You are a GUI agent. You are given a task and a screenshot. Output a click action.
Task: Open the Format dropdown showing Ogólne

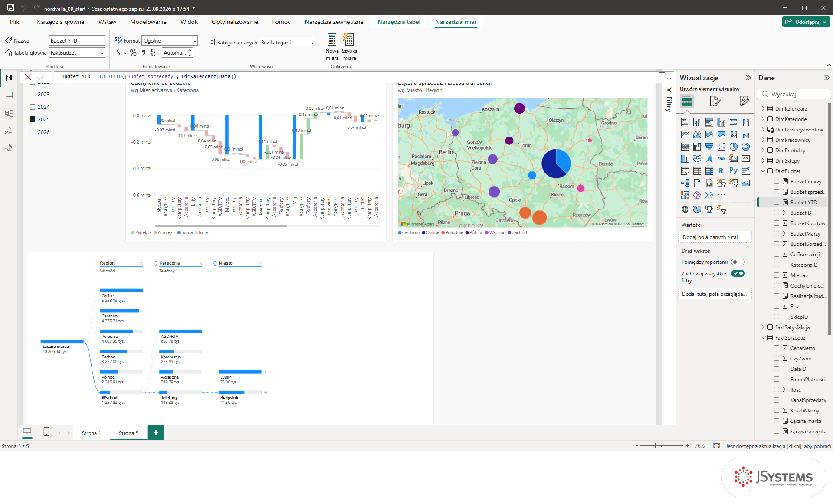(x=170, y=40)
